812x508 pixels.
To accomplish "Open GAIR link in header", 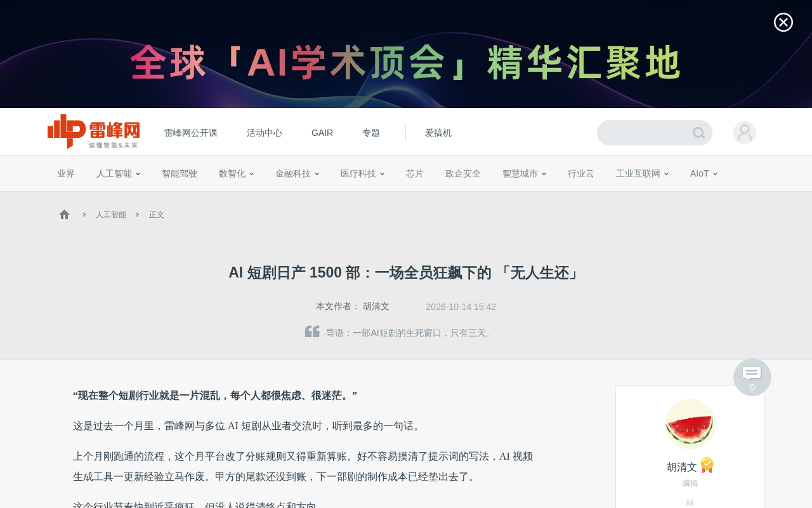I will click(322, 133).
